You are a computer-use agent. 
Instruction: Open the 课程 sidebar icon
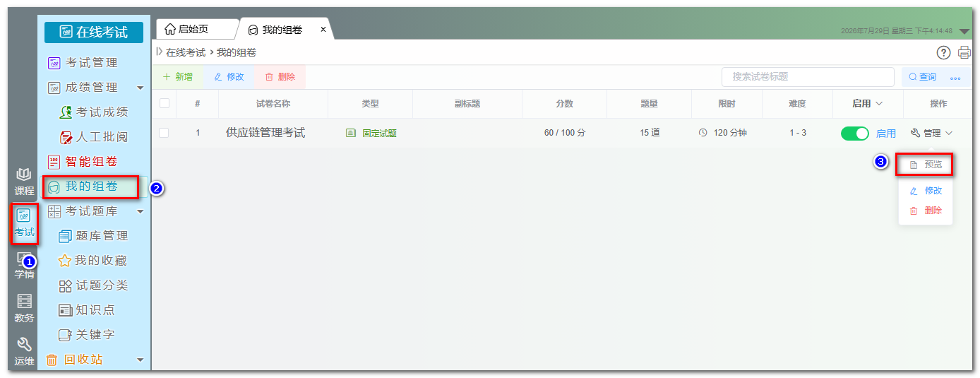(24, 182)
